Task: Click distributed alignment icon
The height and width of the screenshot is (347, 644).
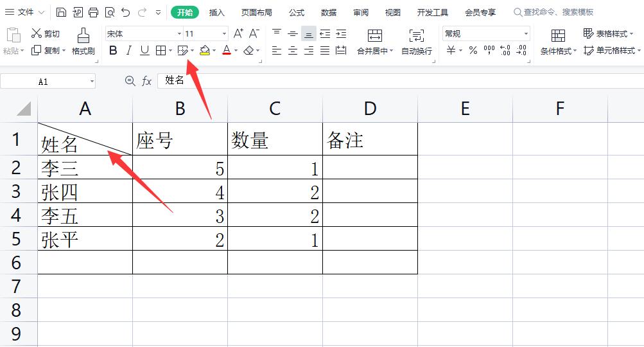Action: pyautogui.click(x=341, y=51)
